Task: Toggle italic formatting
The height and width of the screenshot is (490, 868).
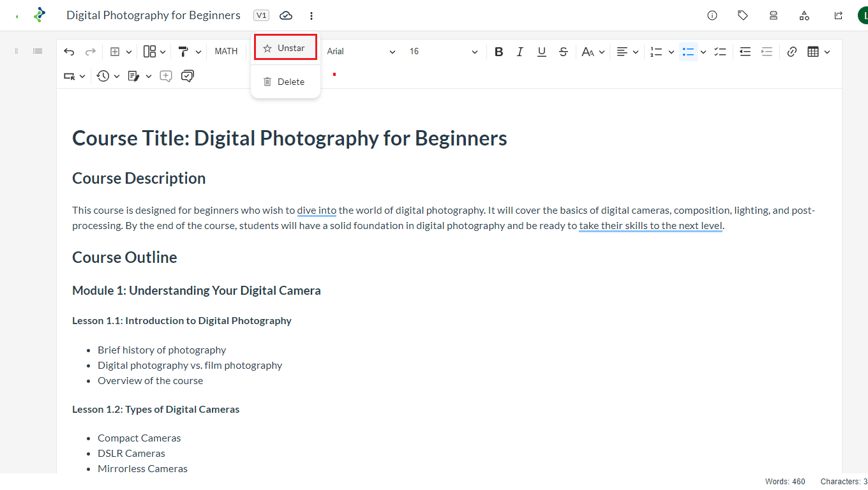Action: pyautogui.click(x=520, y=52)
